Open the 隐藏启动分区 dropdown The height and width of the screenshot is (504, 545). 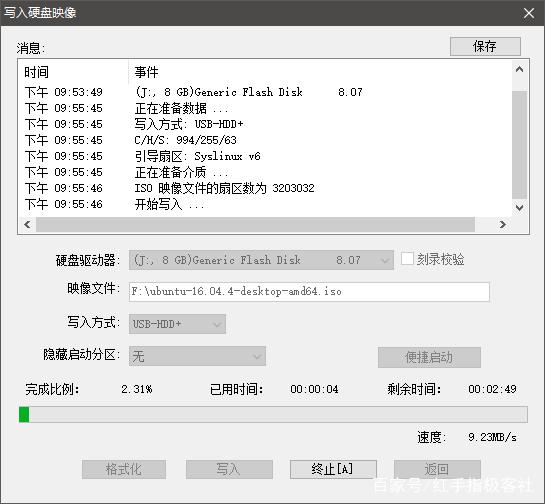coord(197,356)
